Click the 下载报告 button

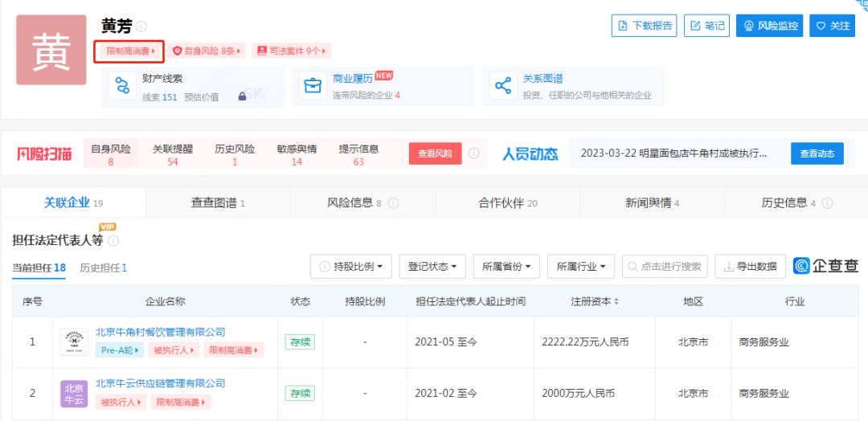(x=644, y=26)
